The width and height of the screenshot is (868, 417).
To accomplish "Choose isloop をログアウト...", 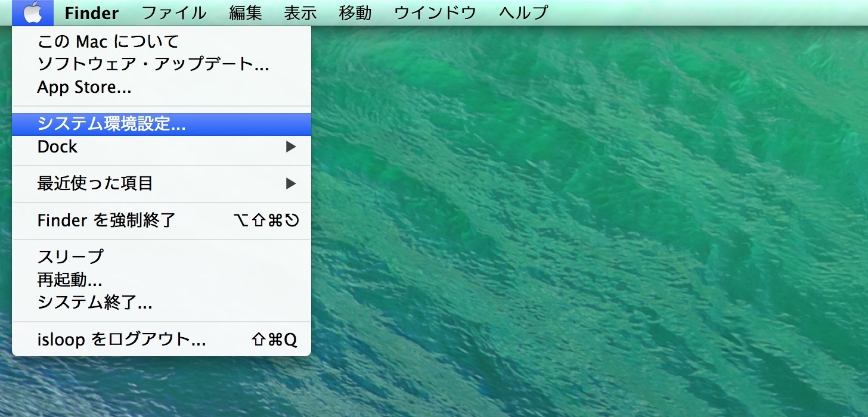I will click(162, 340).
